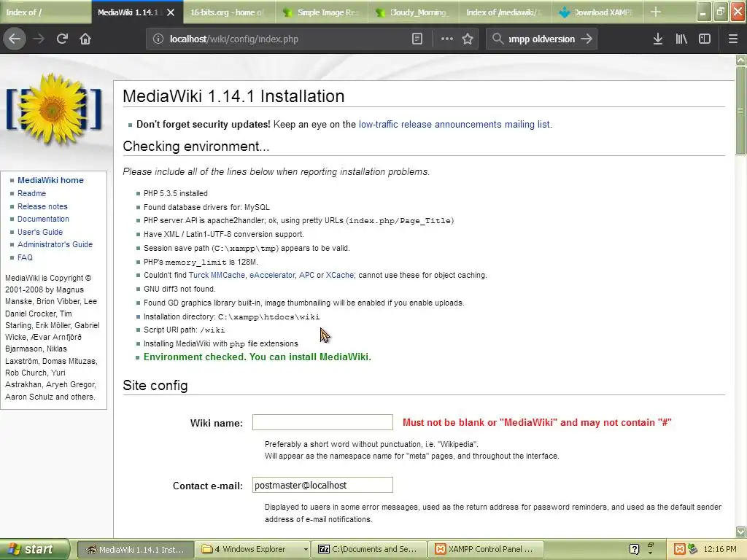Show site information icon in address bar
Viewport: 747px width, 560px height.
[158, 39]
